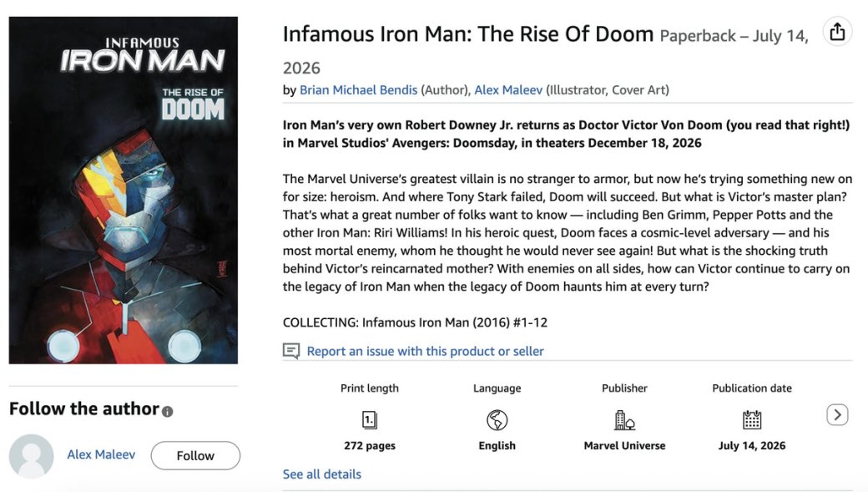The height and width of the screenshot is (492, 868).
Task: Follow author Alex Maleev
Action: (x=195, y=455)
